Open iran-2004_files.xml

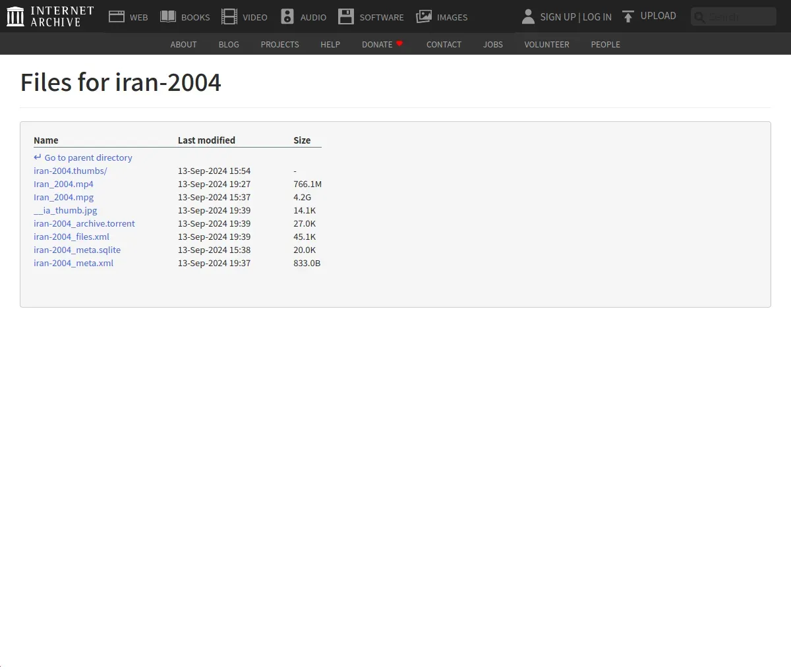point(72,237)
